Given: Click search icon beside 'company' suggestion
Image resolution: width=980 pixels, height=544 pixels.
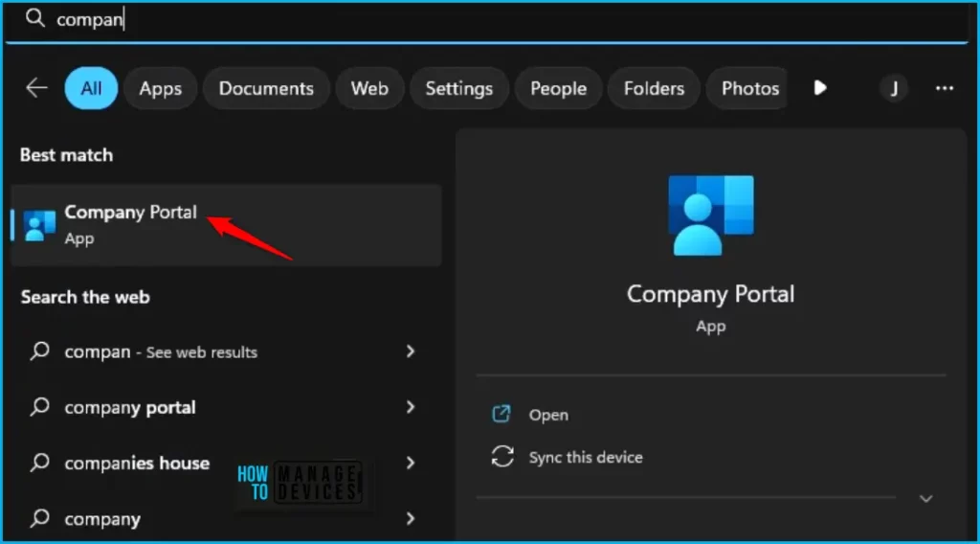Looking at the screenshot, I should (39, 518).
